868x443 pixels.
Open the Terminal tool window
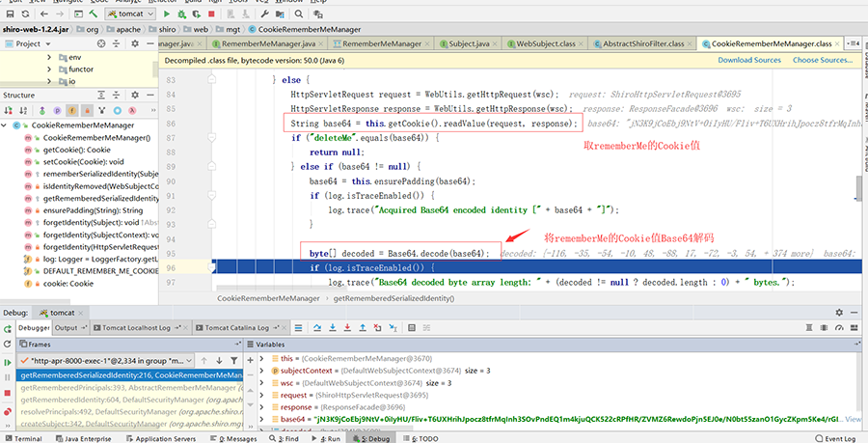pos(26,437)
